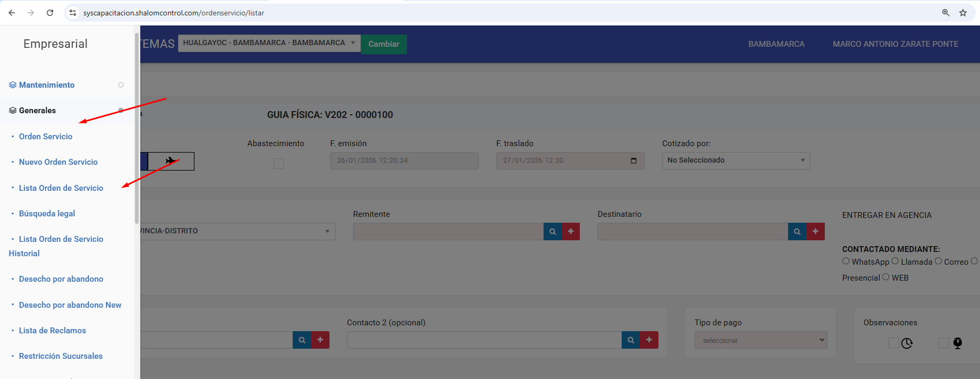980x379 pixels.
Task: Click the browser bookmark star icon
Action: tap(963, 13)
